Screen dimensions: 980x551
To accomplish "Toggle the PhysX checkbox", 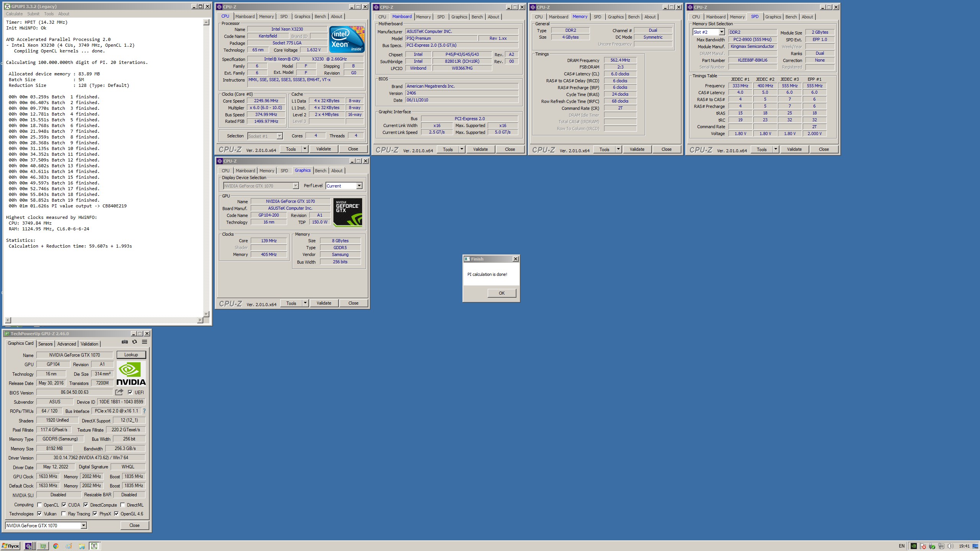I will pyautogui.click(x=95, y=514).
